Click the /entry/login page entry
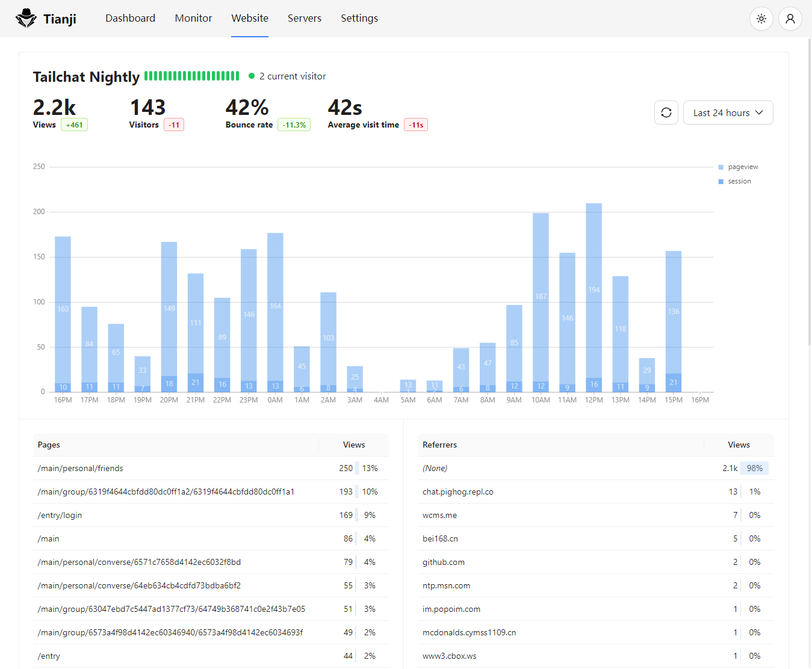The image size is (812, 669). [x=60, y=515]
